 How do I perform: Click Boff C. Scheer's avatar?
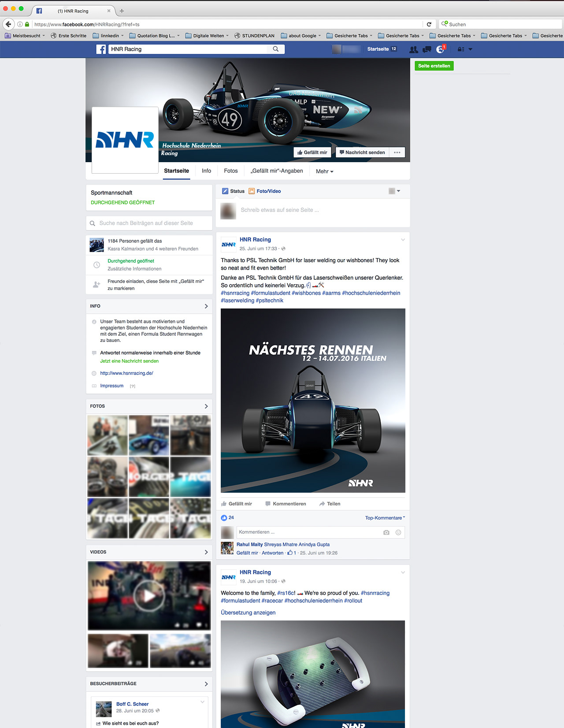[x=104, y=709]
